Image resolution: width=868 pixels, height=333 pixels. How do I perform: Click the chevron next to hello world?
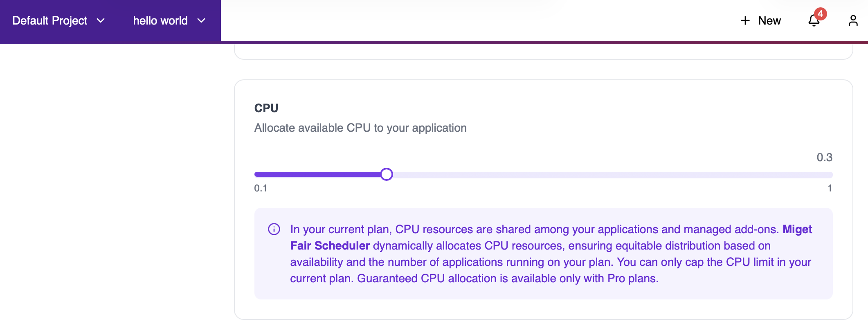click(x=201, y=21)
